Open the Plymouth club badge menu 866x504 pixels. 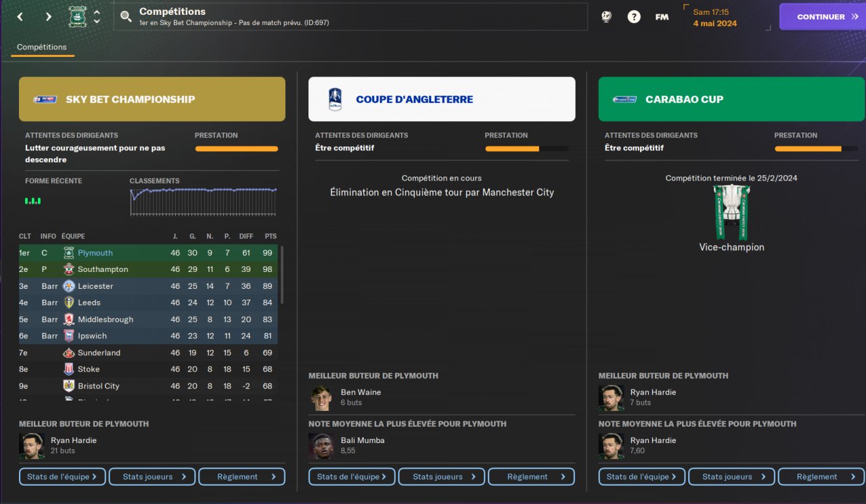pos(77,17)
